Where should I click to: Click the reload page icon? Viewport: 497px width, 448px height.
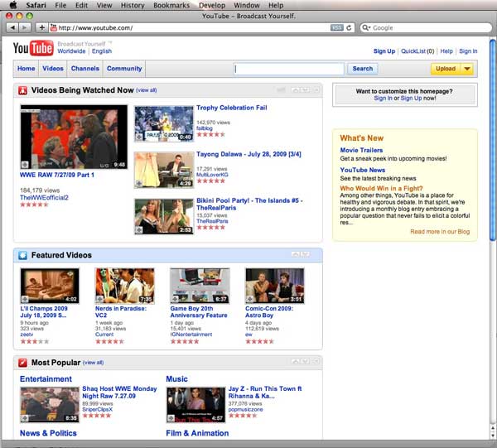(x=349, y=27)
